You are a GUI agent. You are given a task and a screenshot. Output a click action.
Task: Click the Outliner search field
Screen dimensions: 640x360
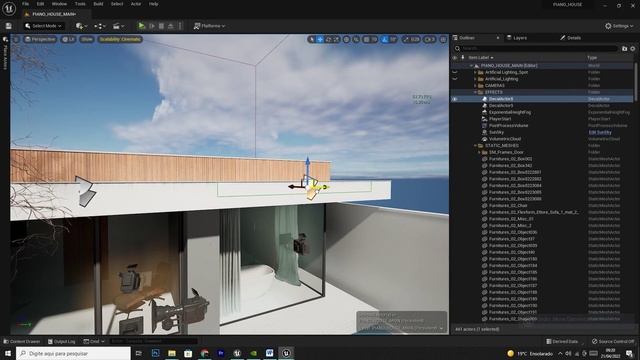pyautogui.click(x=537, y=49)
